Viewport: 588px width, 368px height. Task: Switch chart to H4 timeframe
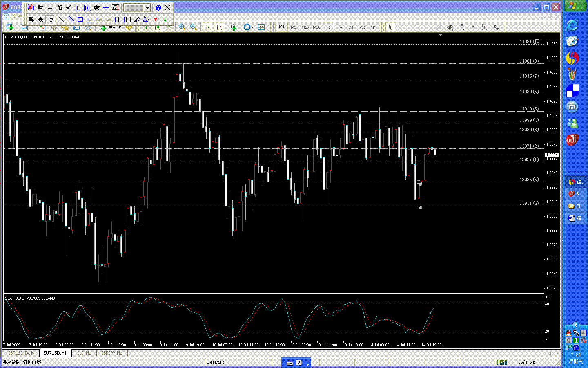tap(339, 27)
